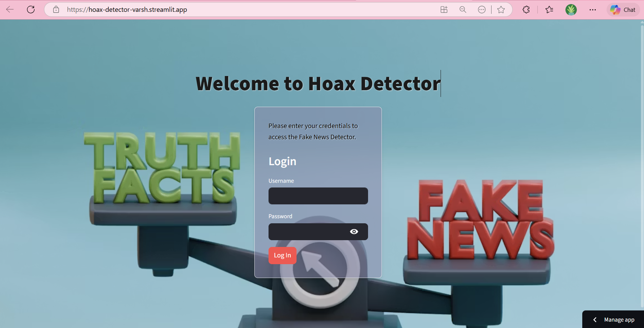Click the zoom out magnifier icon
Viewport: 644px width, 328px height.
(x=463, y=9)
